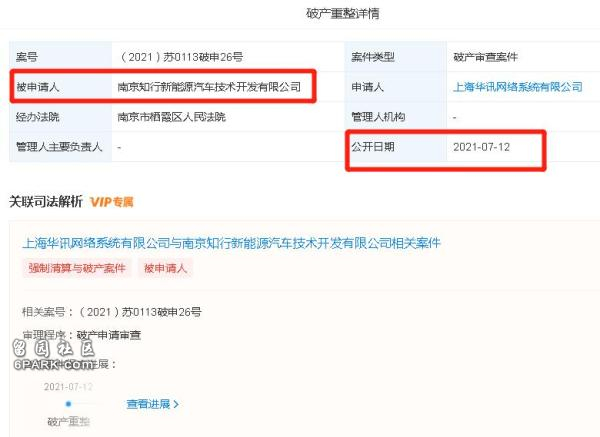Open 上海华讯网络系统有限公司 applicant link
The width and height of the screenshot is (600, 437).
518,87
